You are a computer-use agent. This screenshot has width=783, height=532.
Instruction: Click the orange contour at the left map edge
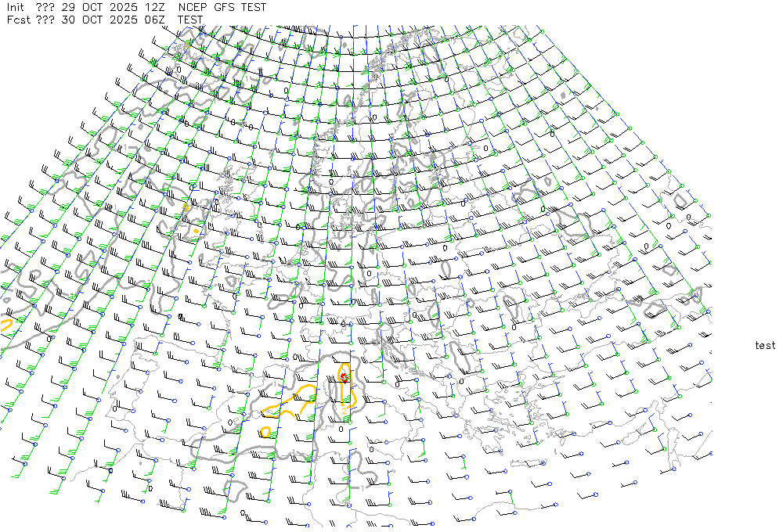(5, 324)
